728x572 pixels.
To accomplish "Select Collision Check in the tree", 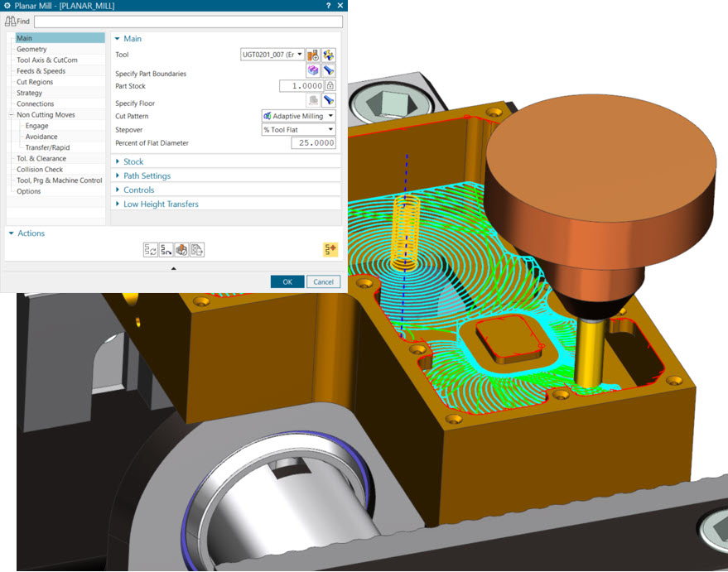I will point(41,170).
